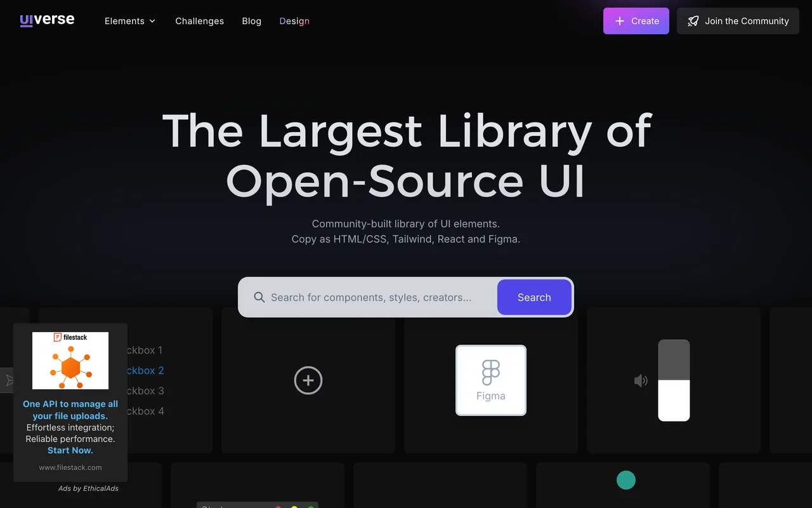This screenshot has height=508, width=812.
Task: Click the magnifier icon in search bar
Action: tap(259, 297)
